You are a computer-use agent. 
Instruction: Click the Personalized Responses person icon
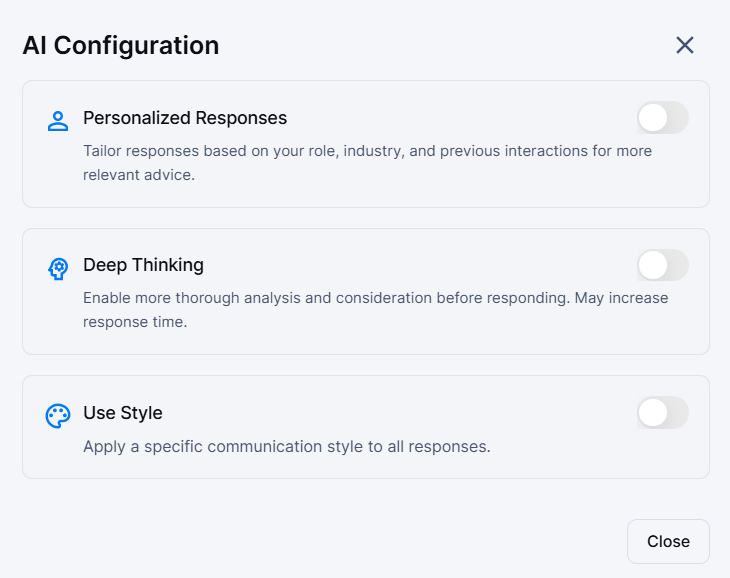pos(58,121)
